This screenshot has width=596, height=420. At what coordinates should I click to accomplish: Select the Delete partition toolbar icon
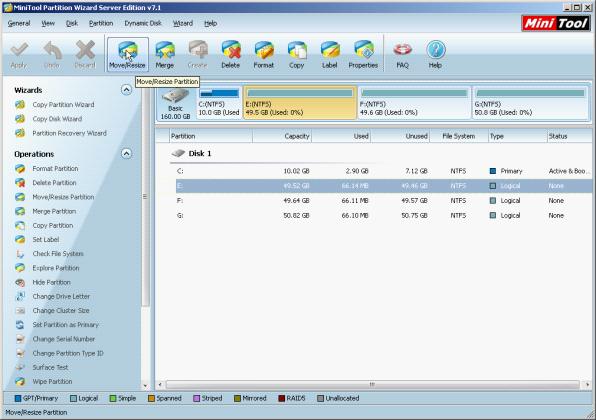(x=231, y=55)
